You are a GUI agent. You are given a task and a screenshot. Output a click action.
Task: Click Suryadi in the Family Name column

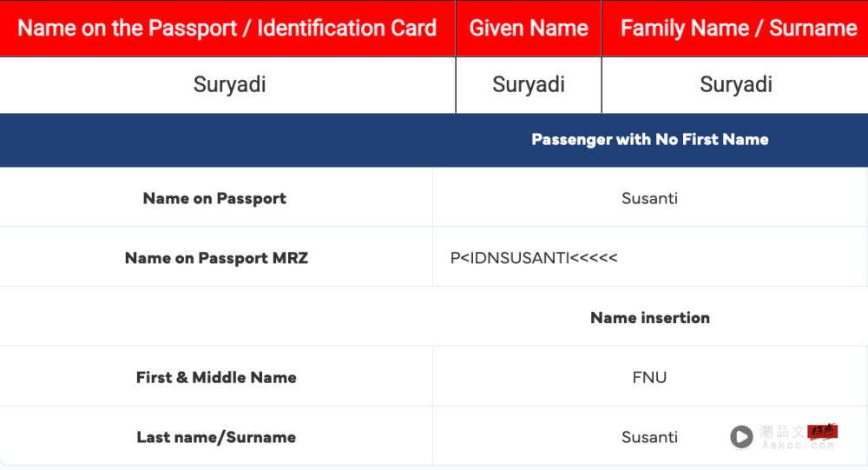(x=736, y=85)
